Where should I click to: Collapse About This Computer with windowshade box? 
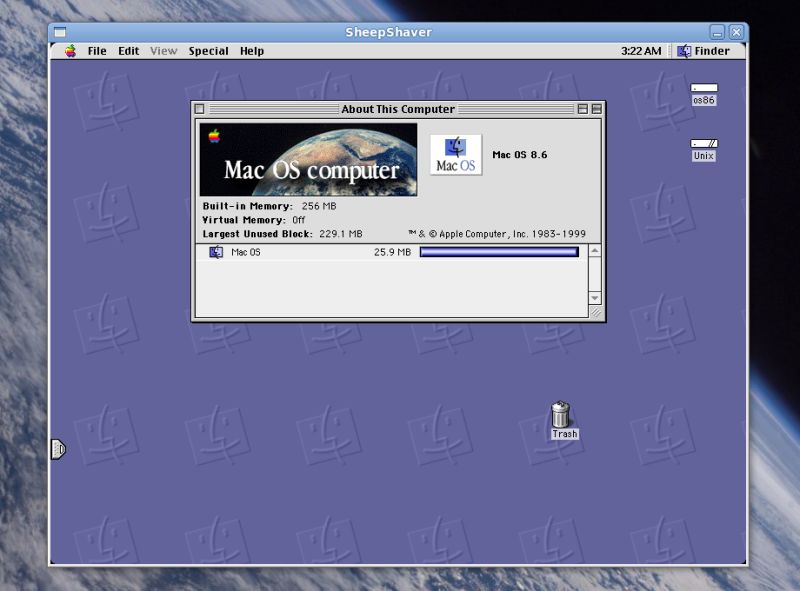pyautogui.click(x=596, y=109)
